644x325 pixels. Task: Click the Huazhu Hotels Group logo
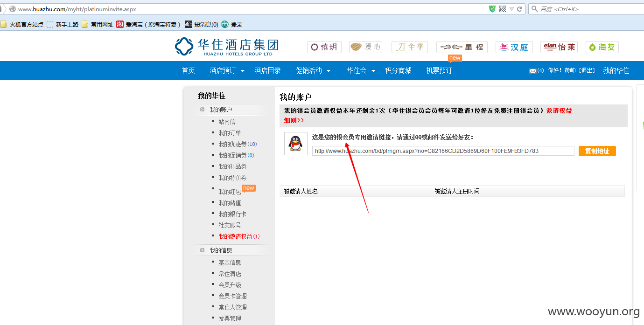[227, 47]
